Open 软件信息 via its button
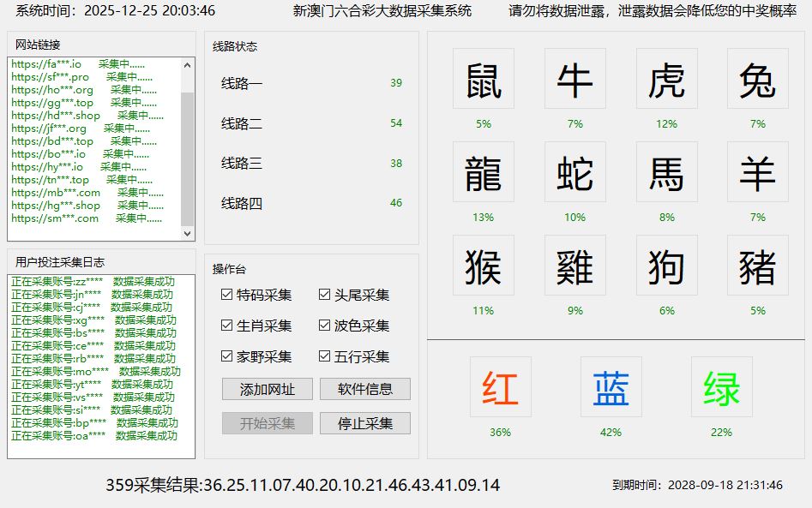812x508 pixels. click(364, 390)
